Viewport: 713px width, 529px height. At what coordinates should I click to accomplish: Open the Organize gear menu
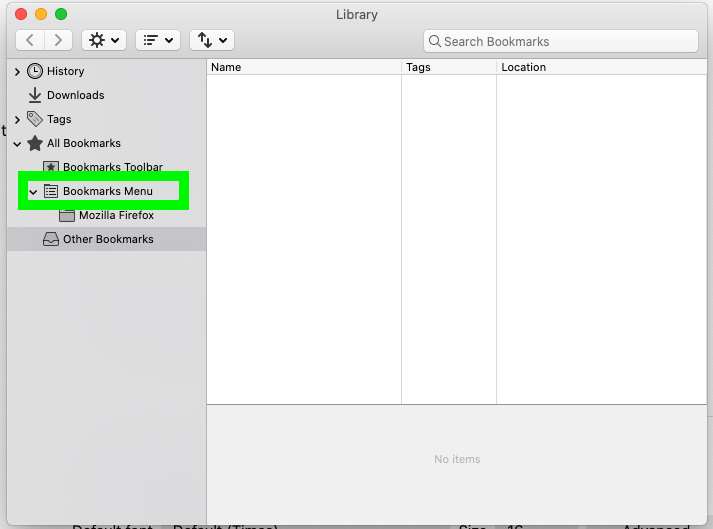(x=104, y=40)
